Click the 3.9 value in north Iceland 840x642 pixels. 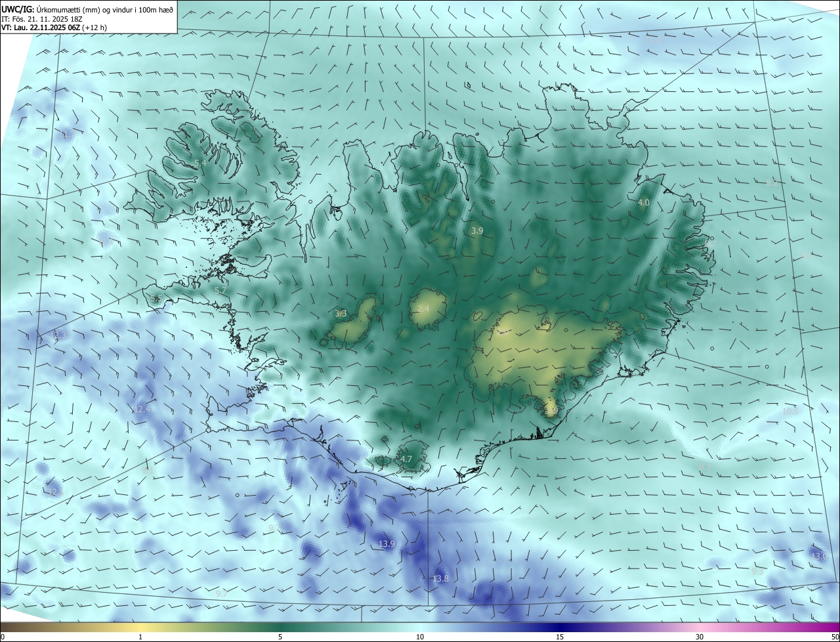477,231
